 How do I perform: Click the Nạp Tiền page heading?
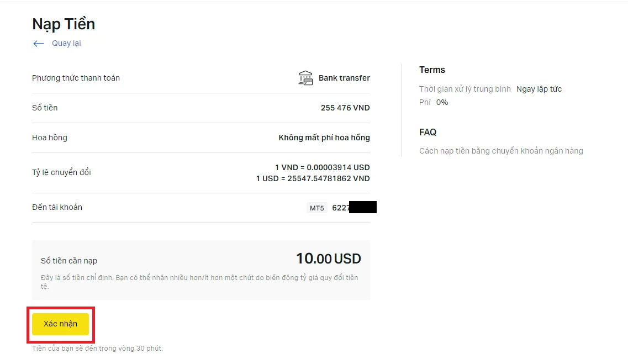pyautogui.click(x=64, y=24)
